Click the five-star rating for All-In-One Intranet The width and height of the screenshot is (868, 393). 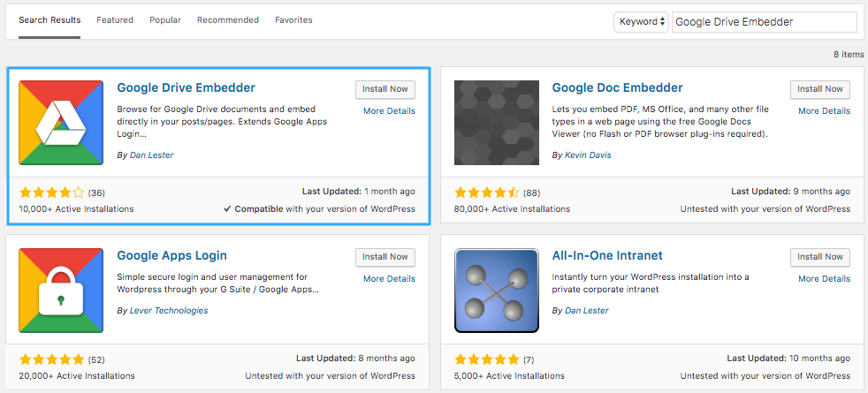point(487,359)
